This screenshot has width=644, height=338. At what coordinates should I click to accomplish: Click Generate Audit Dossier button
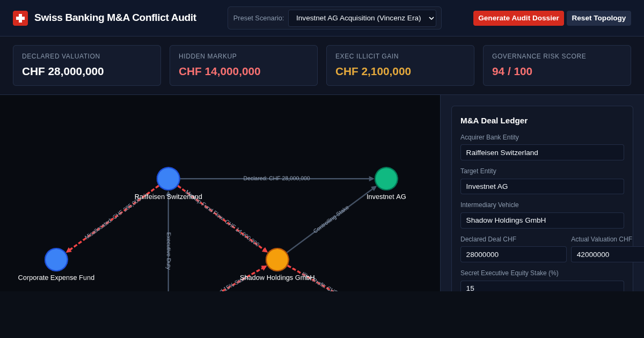coord(518,18)
